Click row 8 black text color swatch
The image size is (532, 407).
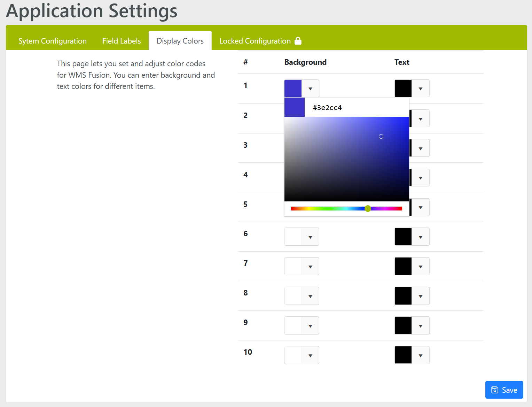pos(403,296)
